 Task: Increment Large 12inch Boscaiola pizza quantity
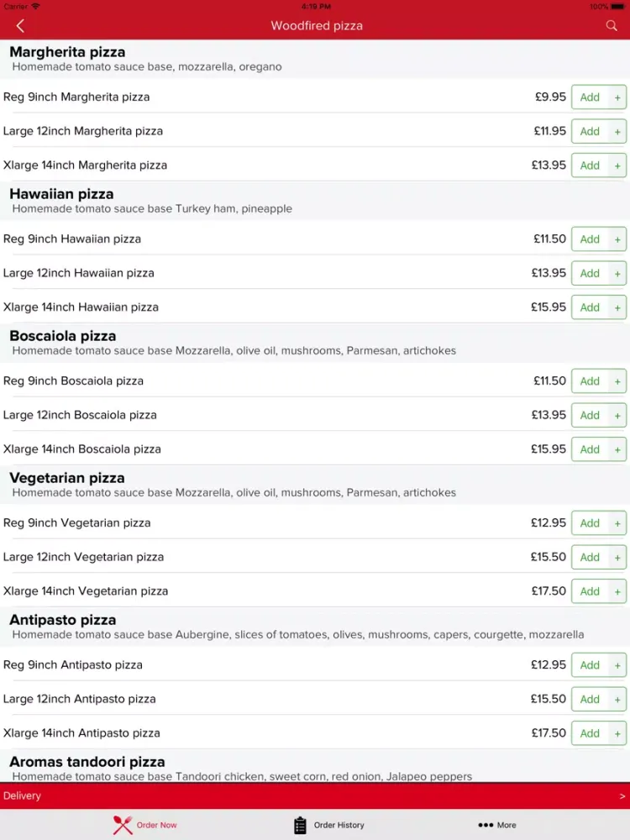pyautogui.click(x=617, y=415)
